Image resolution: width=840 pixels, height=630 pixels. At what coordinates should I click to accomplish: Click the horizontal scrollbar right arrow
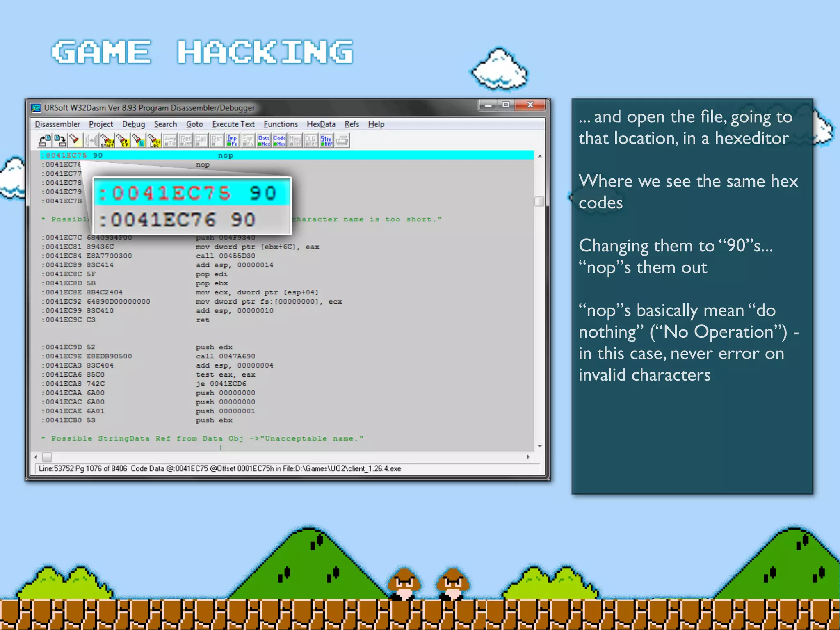coord(528,457)
